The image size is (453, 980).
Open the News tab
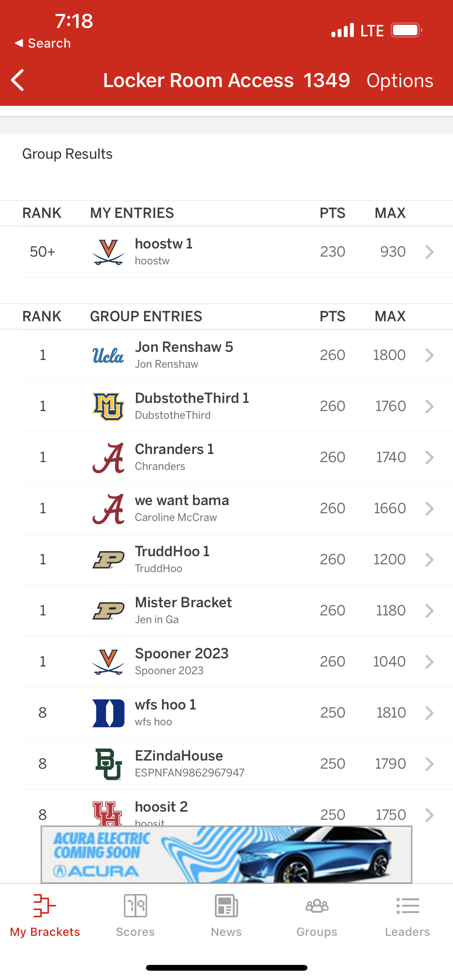click(x=226, y=915)
